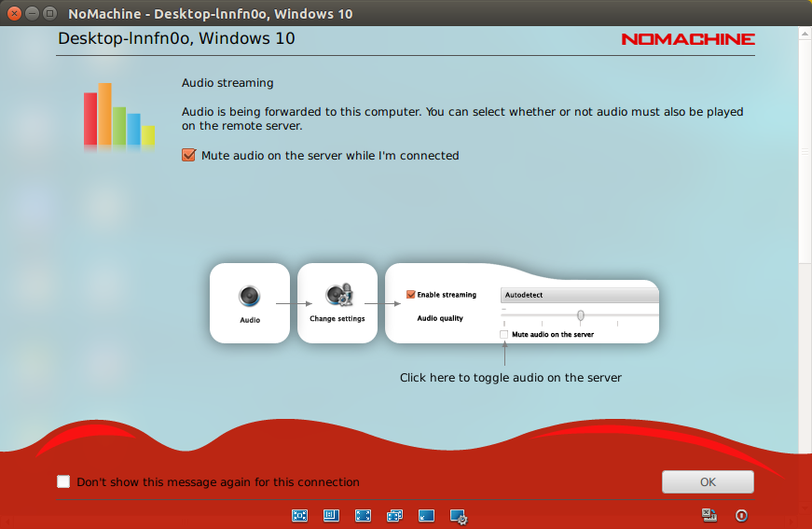Click the fit to window icon
The image size is (812, 529).
(x=300, y=515)
